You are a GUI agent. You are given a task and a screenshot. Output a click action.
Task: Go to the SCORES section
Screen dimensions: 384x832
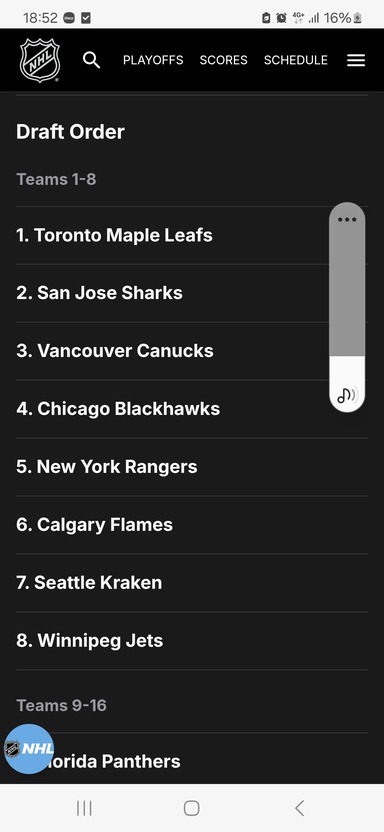[x=223, y=60]
